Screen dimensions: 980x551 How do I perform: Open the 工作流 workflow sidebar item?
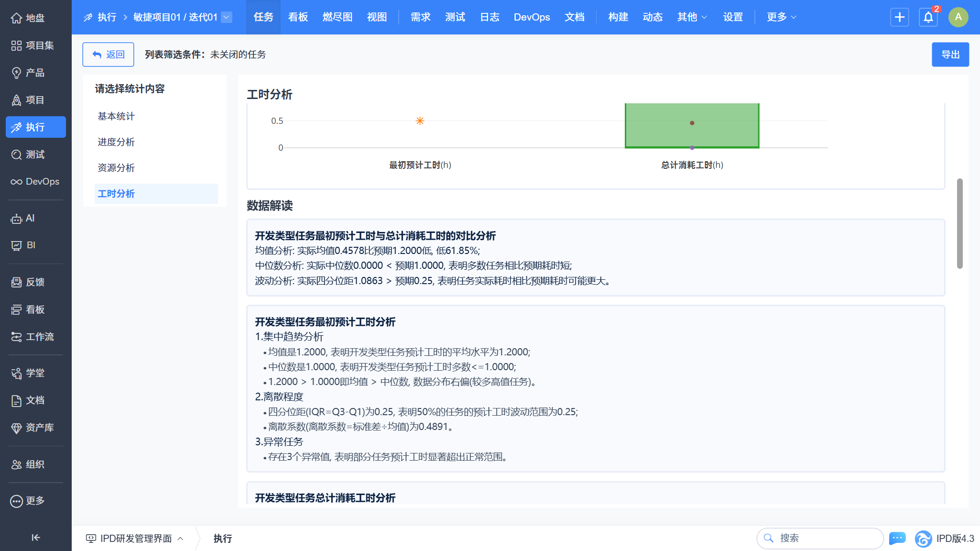point(33,337)
